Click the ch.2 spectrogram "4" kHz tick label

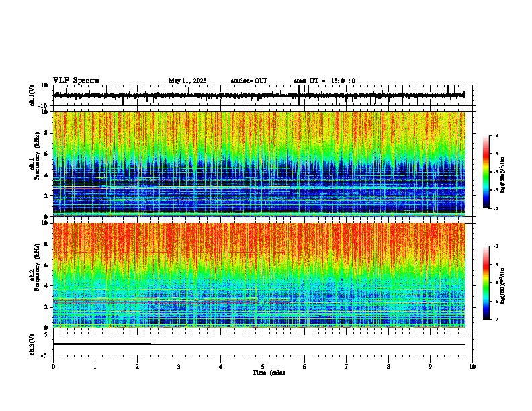click(x=47, y=286)
